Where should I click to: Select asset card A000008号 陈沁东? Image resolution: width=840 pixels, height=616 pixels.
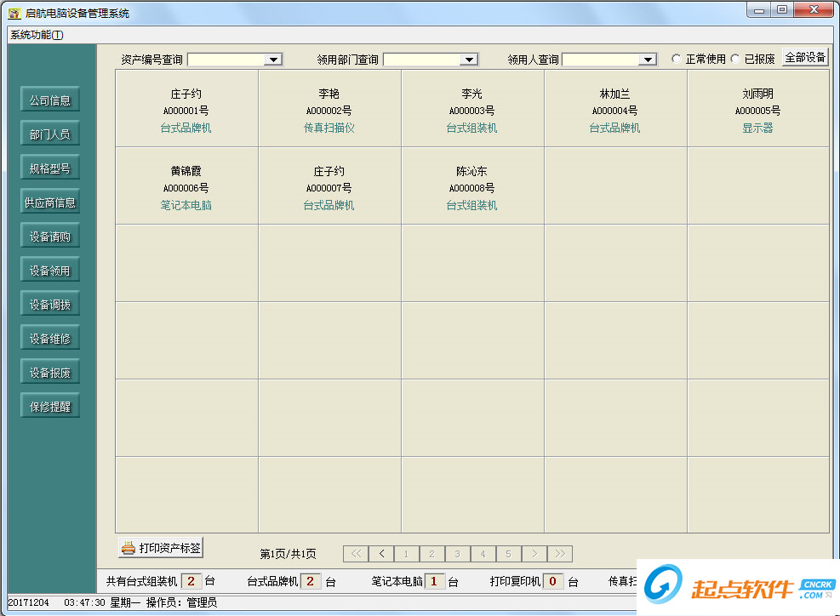point(472,185)
